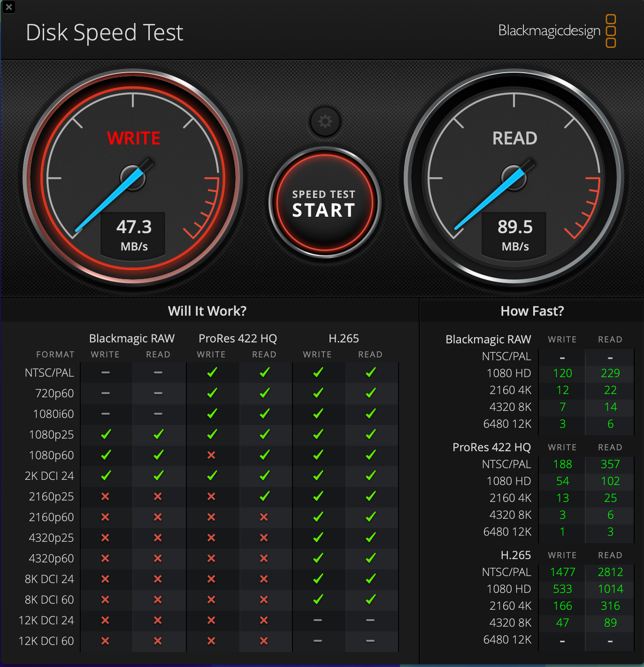644x667 pixels.
Task: Click the "How Fast?" heading
Action: pyautogui.click(x=532, y=311)
